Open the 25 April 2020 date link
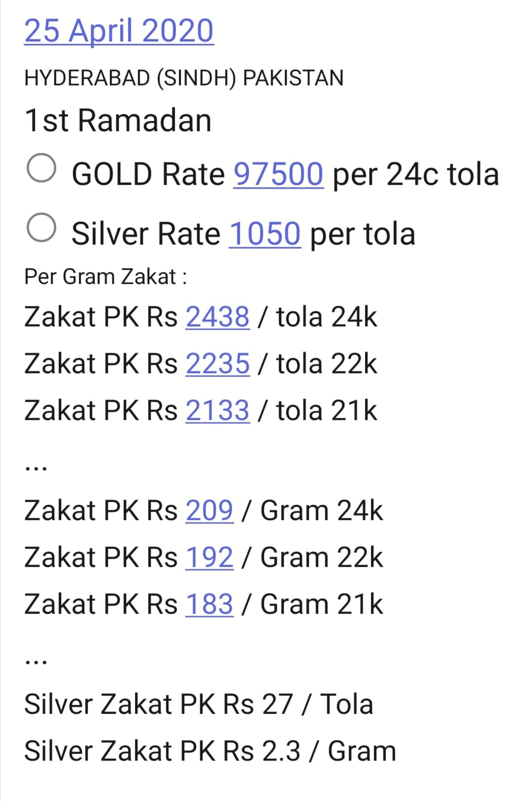Viewport: 532px width, 801px height. click(119, 31)
